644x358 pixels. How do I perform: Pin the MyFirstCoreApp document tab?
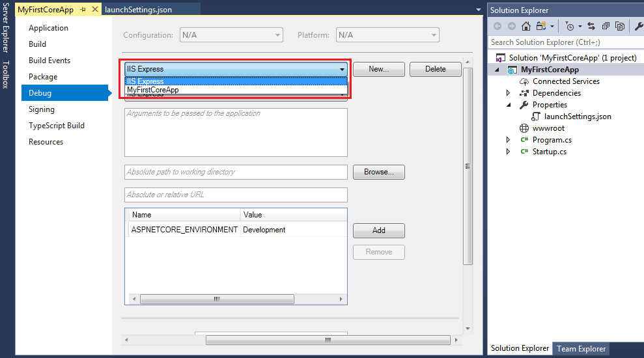point(83,10)
